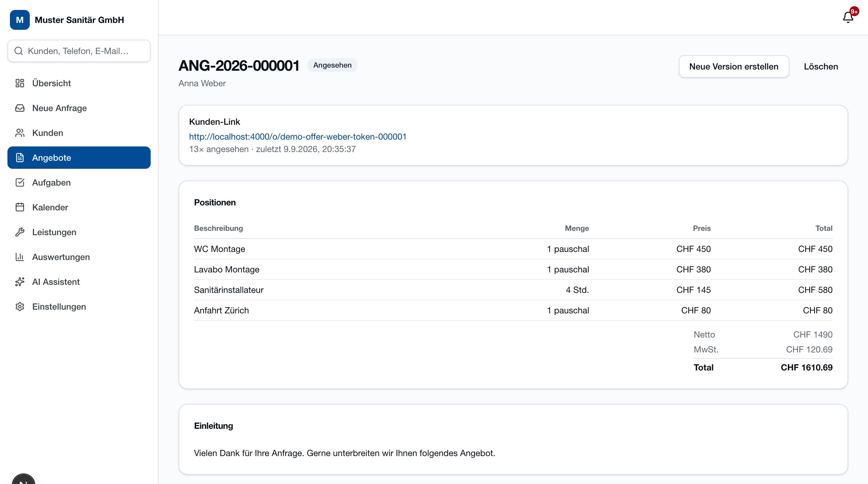
Task: Click the dark avatar at sidebar bottom
Action: (x=24, y=479)
